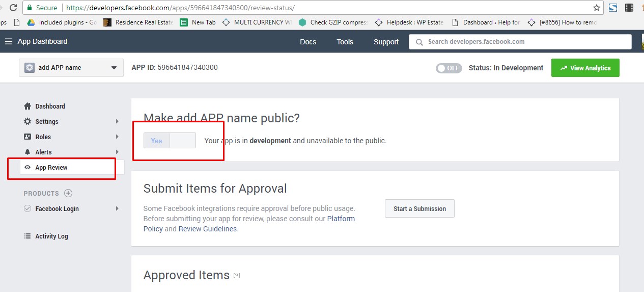Click the App Review eye icon

point(27,167)
